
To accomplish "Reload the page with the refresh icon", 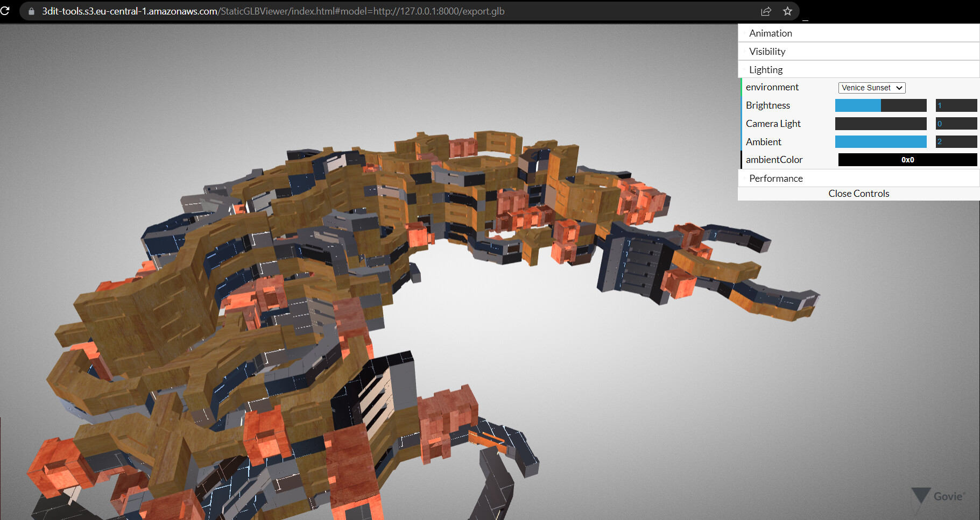I will point(4,11).
